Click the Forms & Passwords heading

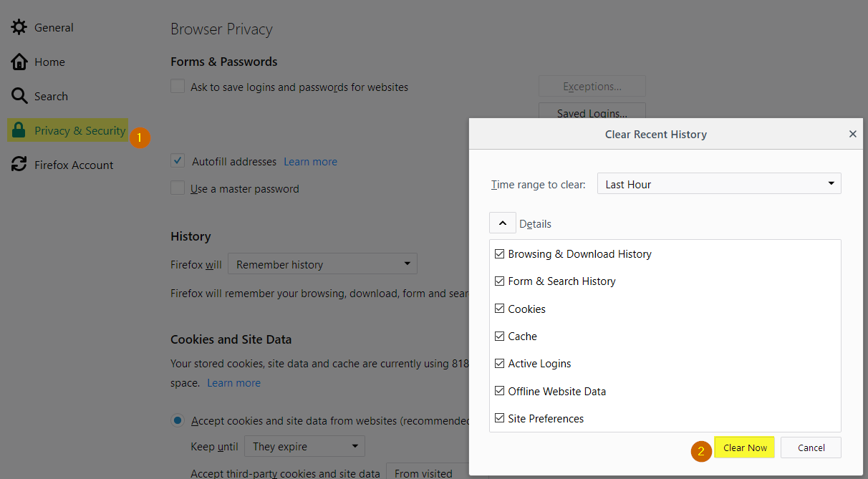tap(223, 62)
